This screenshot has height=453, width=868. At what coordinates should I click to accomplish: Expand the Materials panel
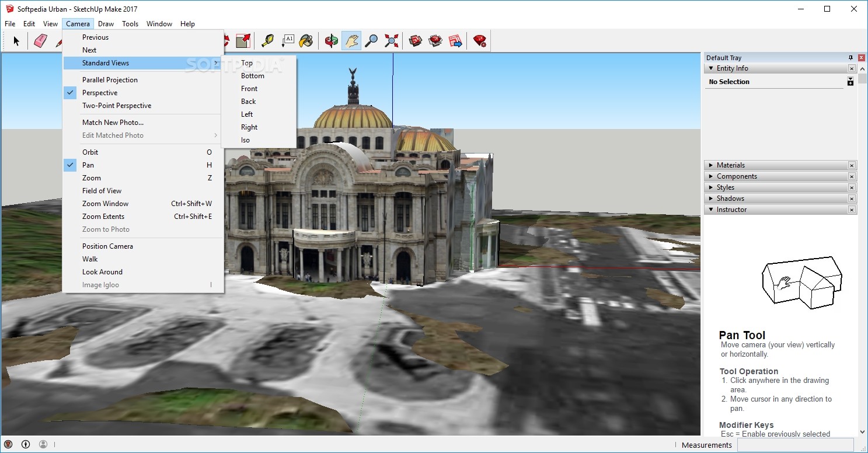point(711,165)
